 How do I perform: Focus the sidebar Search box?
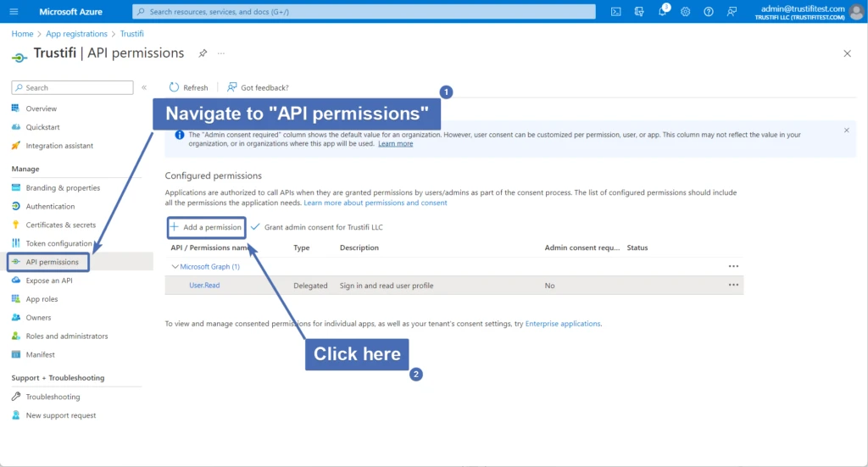73,87
